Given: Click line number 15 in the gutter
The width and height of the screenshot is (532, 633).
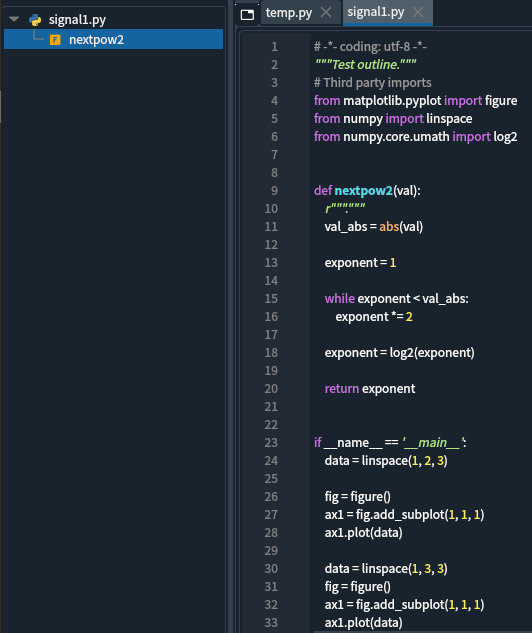Looking at the screenshot, I should pyautogui.click(x=271, y=298).
